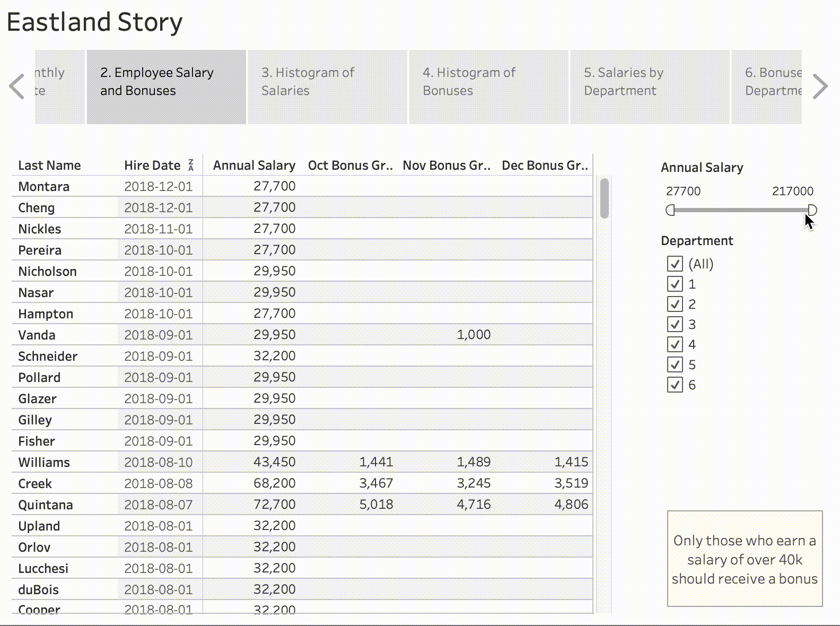Select the Quintana row name
The width and height of the screenshot is (840, 626).
(x=46, y=505)
